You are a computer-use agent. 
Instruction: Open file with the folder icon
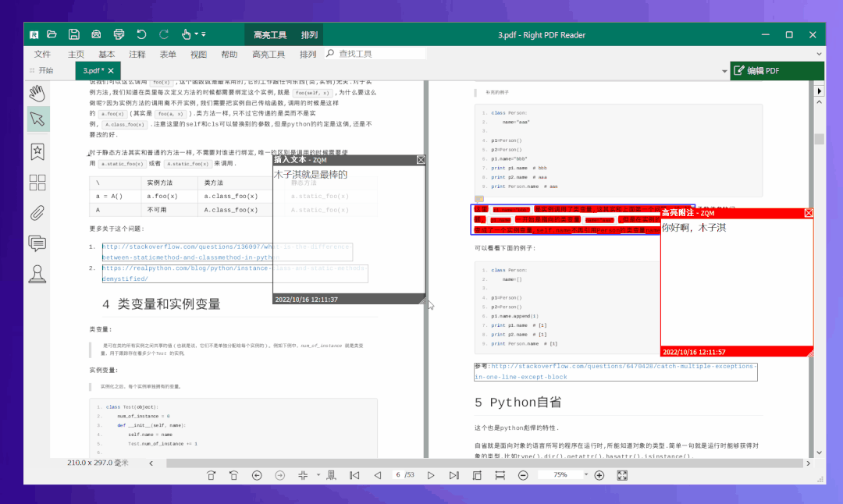point(52,34)
